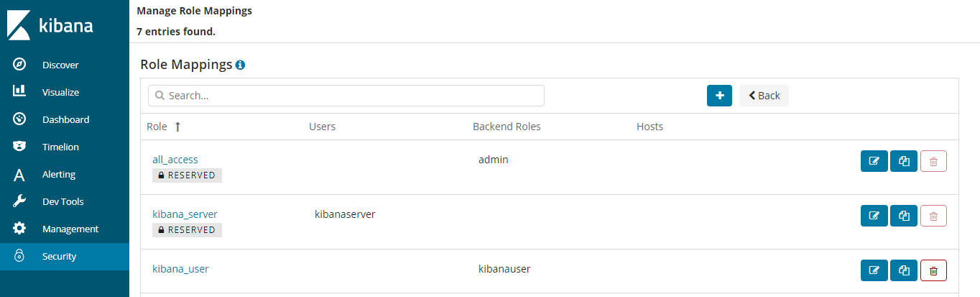Click the Kibana logo
The height and width of the screenshot is (297, 980).
pyautogui.click(x=50, y=25)
